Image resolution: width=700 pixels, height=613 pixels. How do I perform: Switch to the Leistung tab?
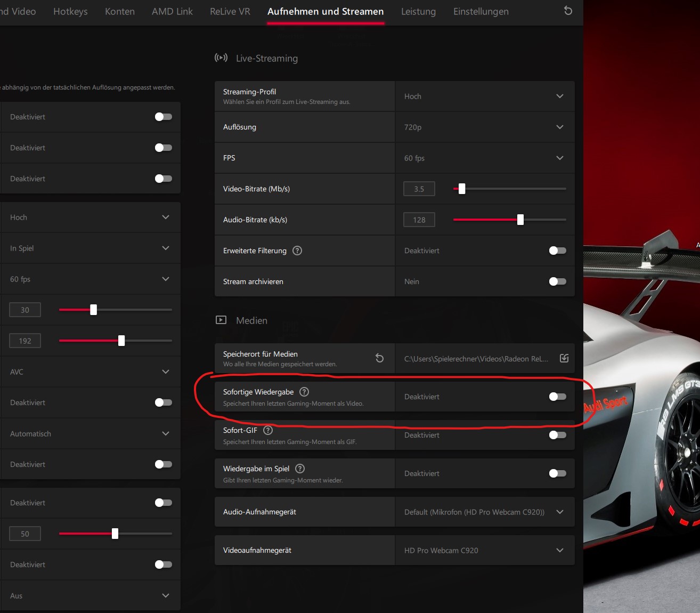pos(418,11)
